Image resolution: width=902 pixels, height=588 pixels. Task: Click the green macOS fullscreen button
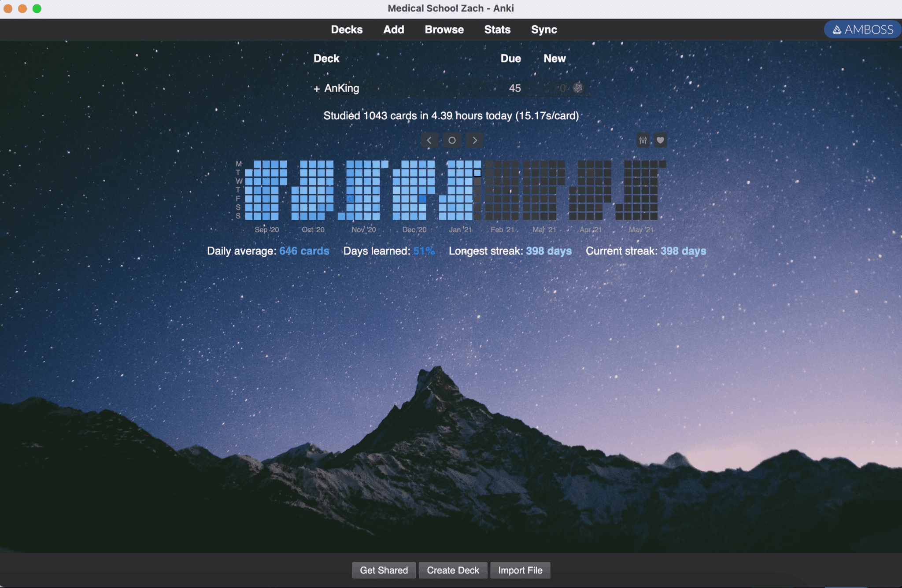click(x=37, y=8)
